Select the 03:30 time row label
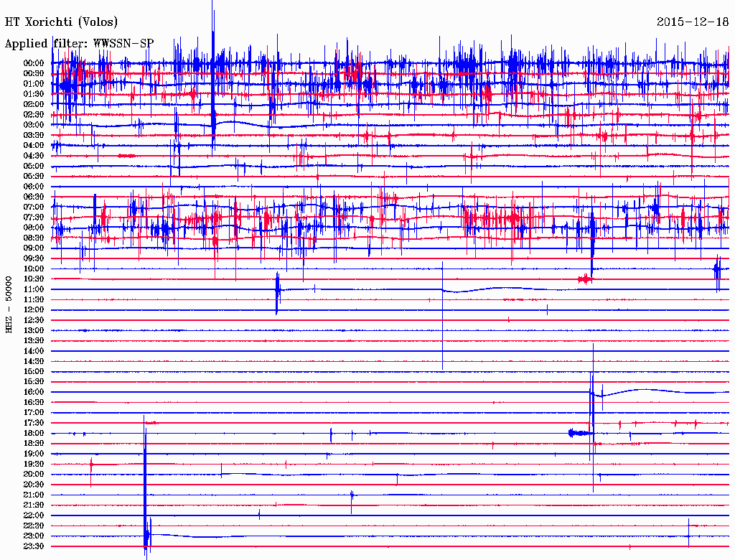Screen dimensions: 735x560 [x=34, y=136]
